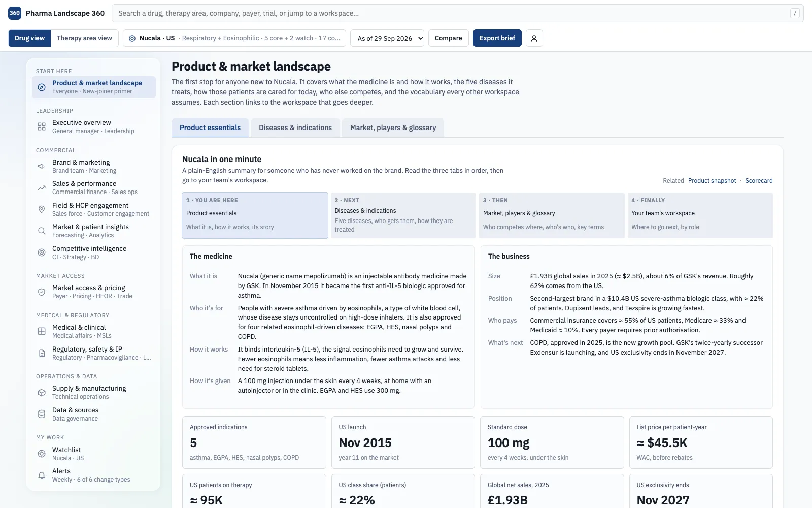Image resolution: width=812 pixels, height=508 pixels.
Task: Click the Supply & manufacturing box icon
Action: tap(42, 392)
